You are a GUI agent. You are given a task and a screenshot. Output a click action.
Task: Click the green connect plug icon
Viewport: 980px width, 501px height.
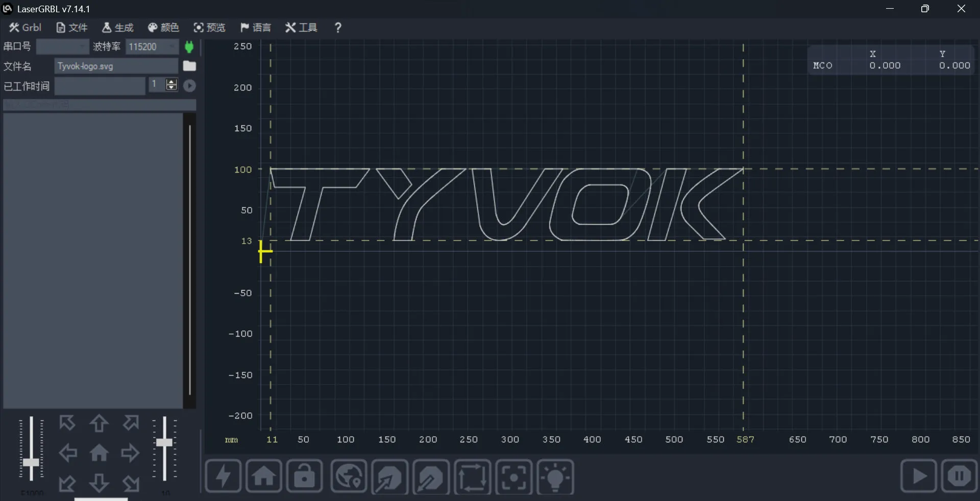click(189, 46)
